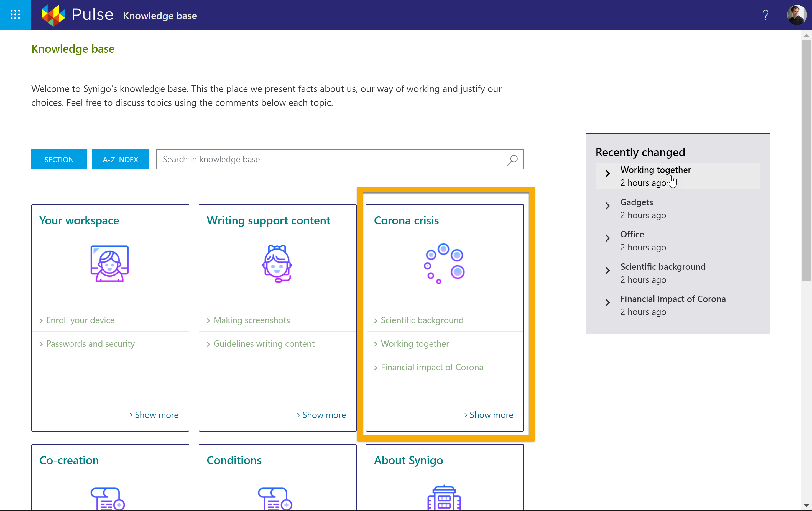Open the Conditions section title
Viewport: 812px width, 511px height.
234,460
